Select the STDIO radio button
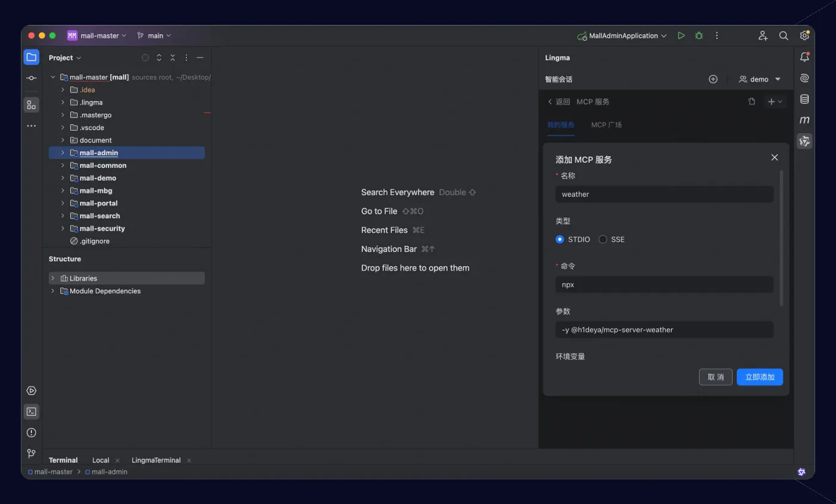 point(560,239)
